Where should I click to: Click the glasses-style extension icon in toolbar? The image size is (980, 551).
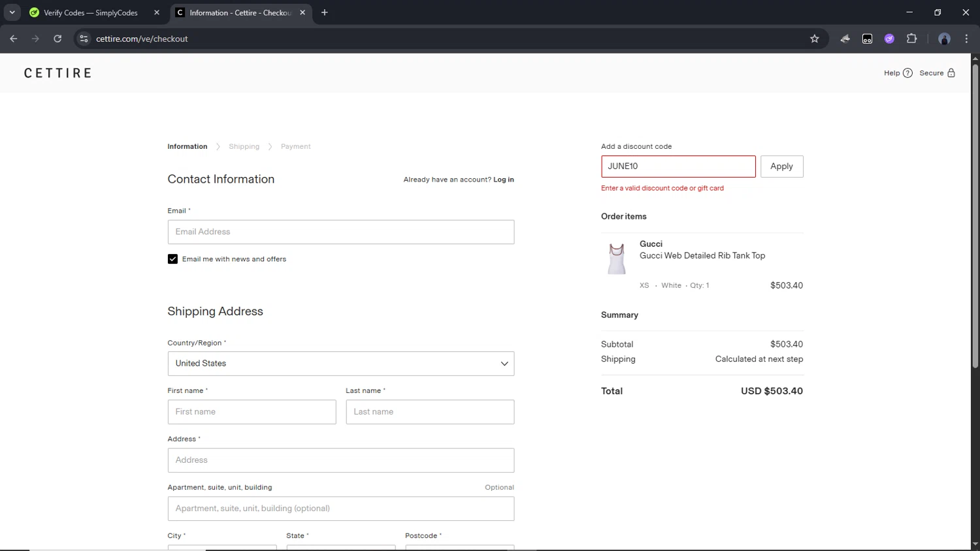(x=867, y=39)
